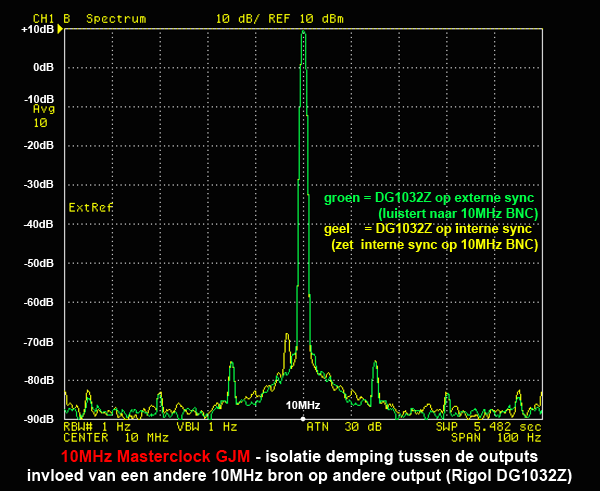
Task: Click caption 'isolatie demping tussen de outputs'
Action: click(x=402, y=457)
